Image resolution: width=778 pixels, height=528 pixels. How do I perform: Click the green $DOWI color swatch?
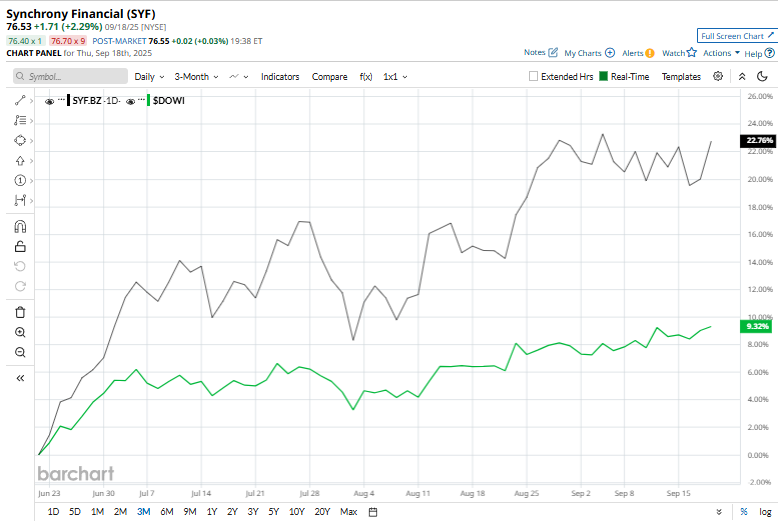pos(148,101)
